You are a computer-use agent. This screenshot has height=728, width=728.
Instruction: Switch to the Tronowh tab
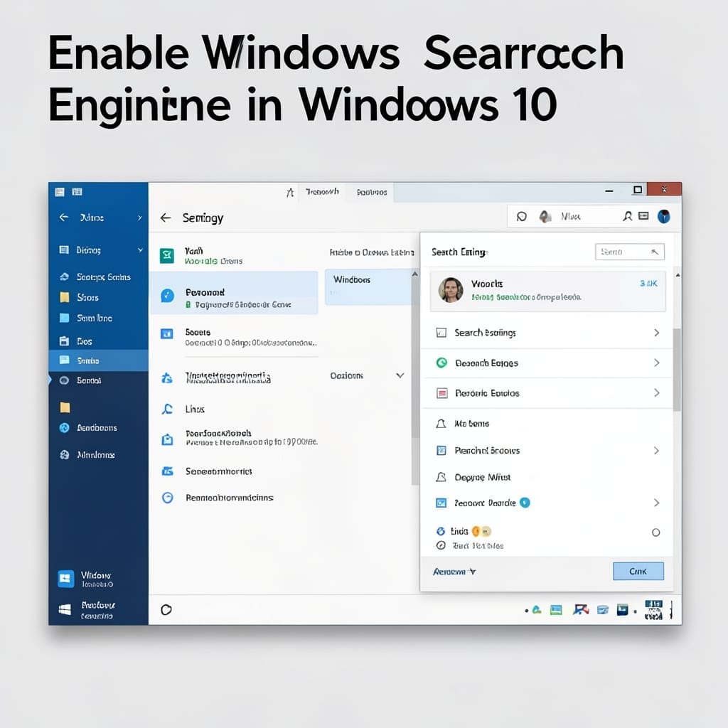[322, 192]
